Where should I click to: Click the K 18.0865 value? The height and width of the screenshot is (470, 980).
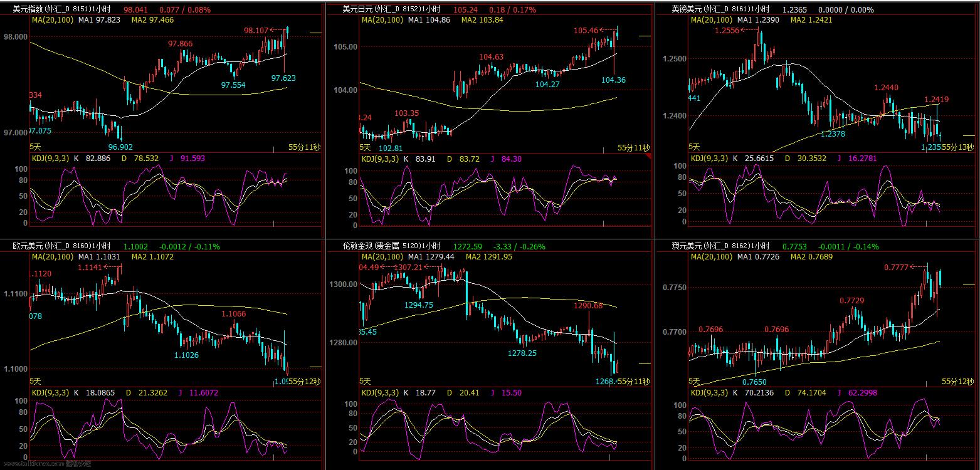click(95, 393)
